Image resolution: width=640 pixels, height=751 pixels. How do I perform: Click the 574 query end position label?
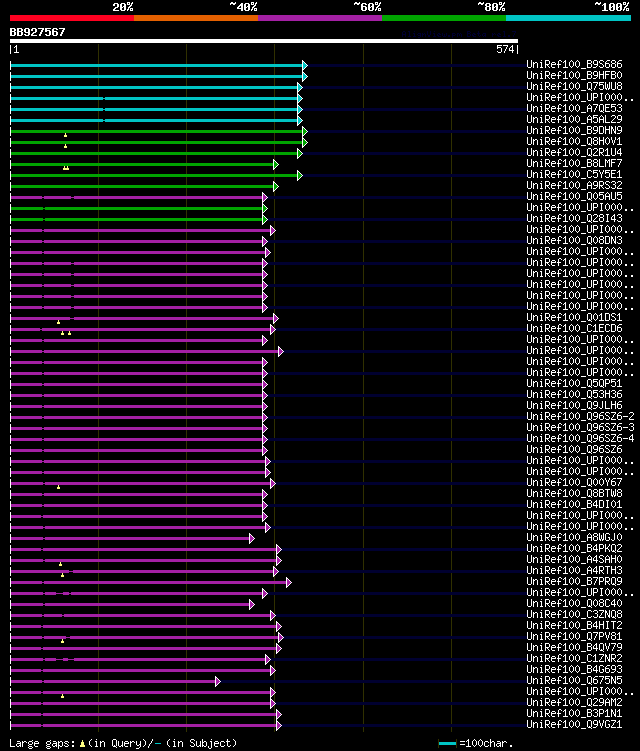pyautogui.click(x=505, y=49)
